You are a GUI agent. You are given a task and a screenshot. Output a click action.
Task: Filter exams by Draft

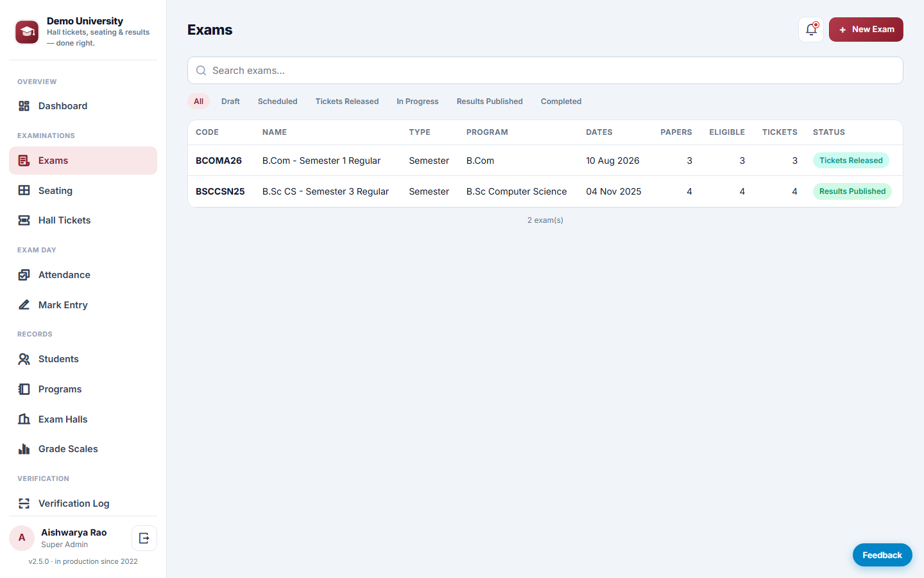(x=230, y=101)
